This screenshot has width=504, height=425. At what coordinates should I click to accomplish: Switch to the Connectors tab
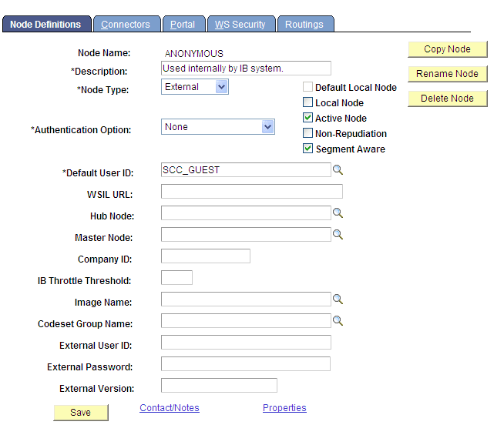pos(126,24)
